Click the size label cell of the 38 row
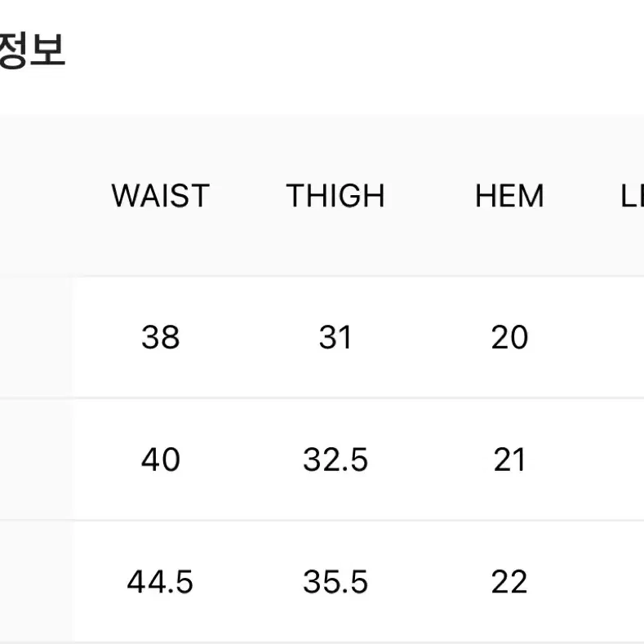644x644 pixels. point(37,337)
